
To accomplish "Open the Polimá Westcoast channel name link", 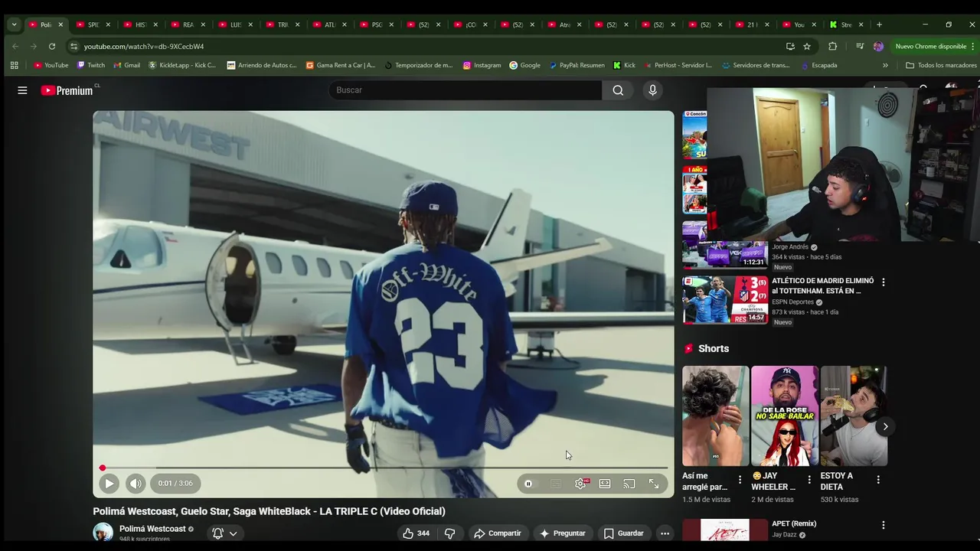I will [x=152, y=529].
